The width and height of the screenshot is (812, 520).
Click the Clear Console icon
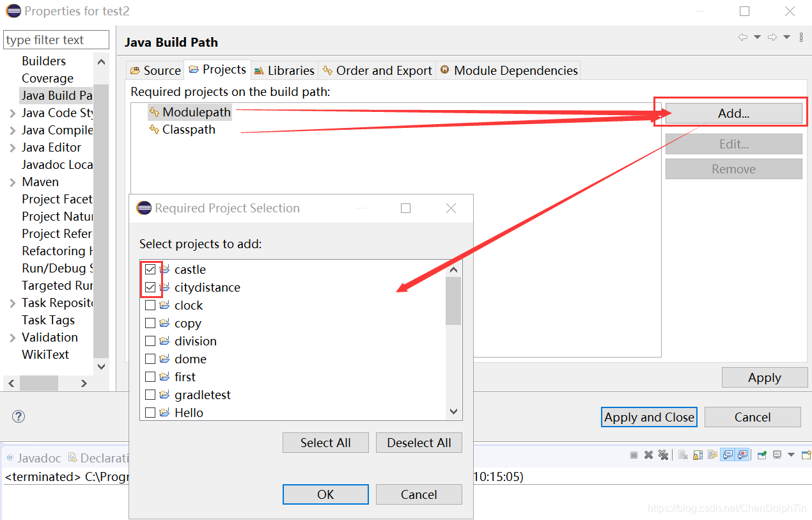(x=683, y=454)
